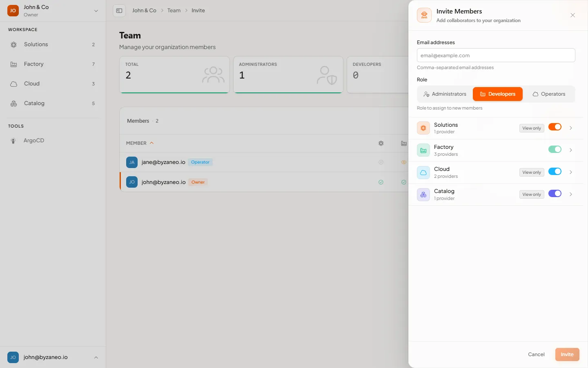The height and width of the screenshot is (368, 588).
Task: Click the Solutions module icon in invite panel
Action: tap(423, 128)
